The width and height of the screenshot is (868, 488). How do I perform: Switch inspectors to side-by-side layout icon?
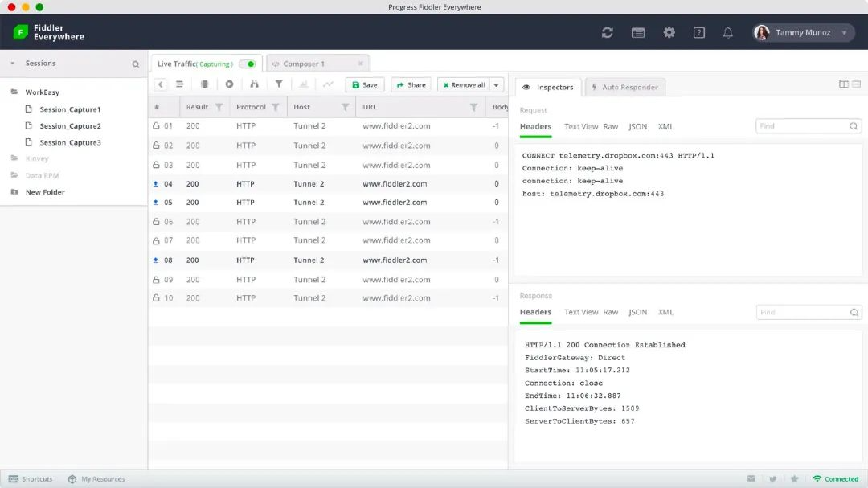click(843, 84)
